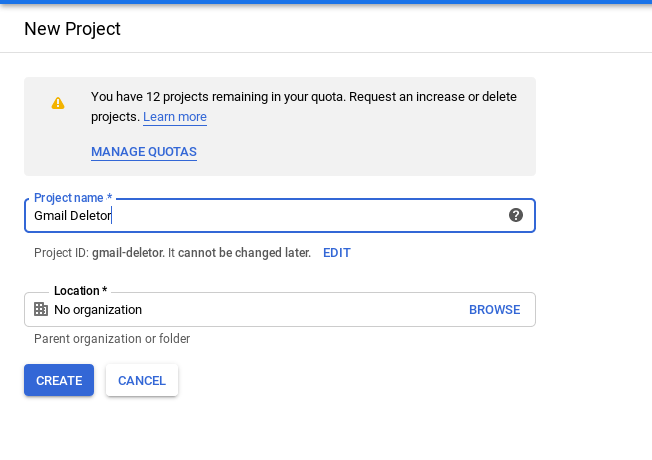This screenshot has width=652, height=460.
Task: Click the organization building icon
Action: click(x=41, y=310)
